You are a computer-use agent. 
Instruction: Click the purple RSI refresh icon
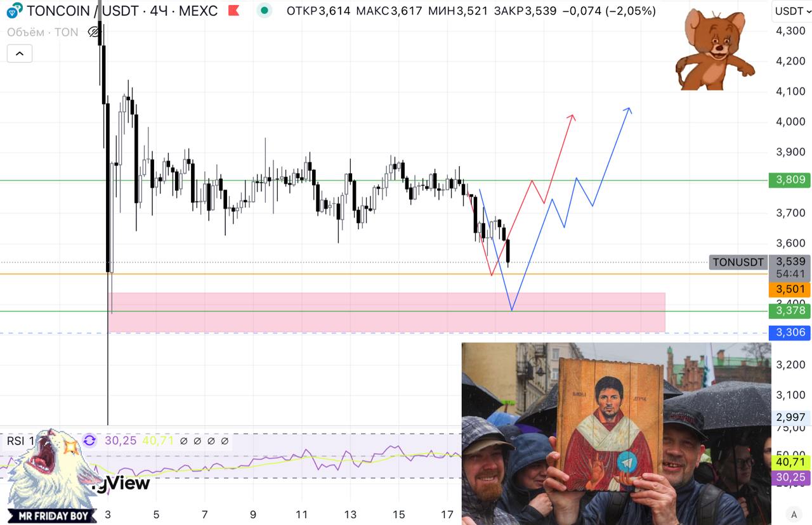pos(89,440)
